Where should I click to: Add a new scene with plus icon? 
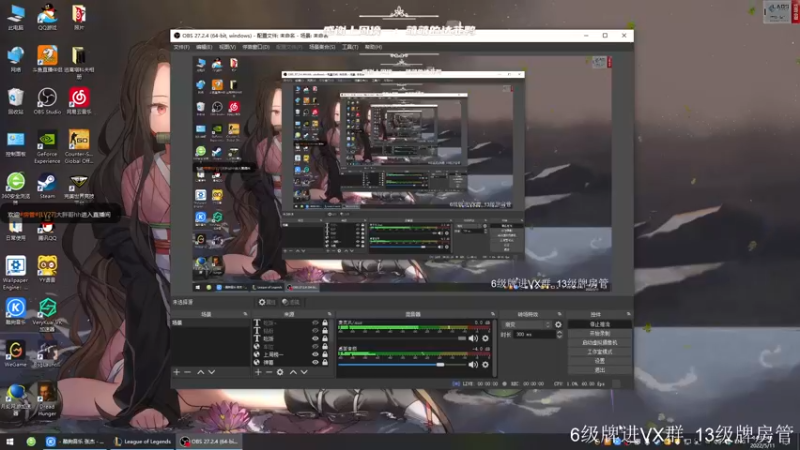coord(177,372)
